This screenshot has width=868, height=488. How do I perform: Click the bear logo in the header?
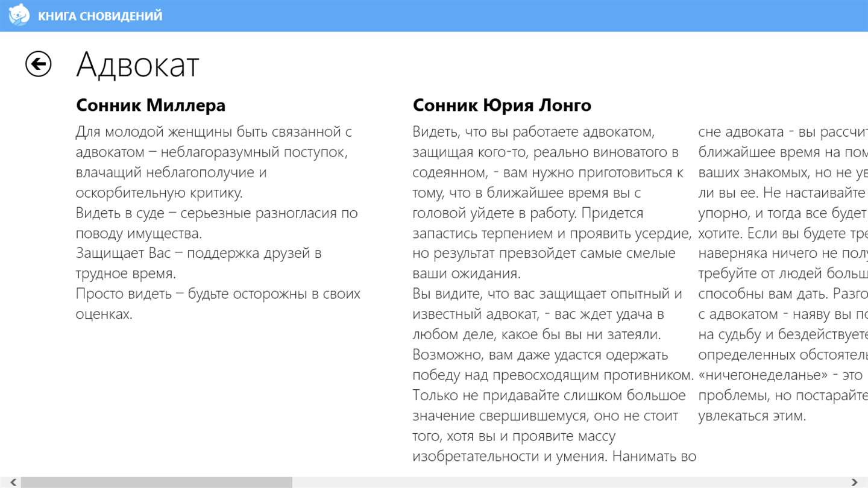pos(19,15)
